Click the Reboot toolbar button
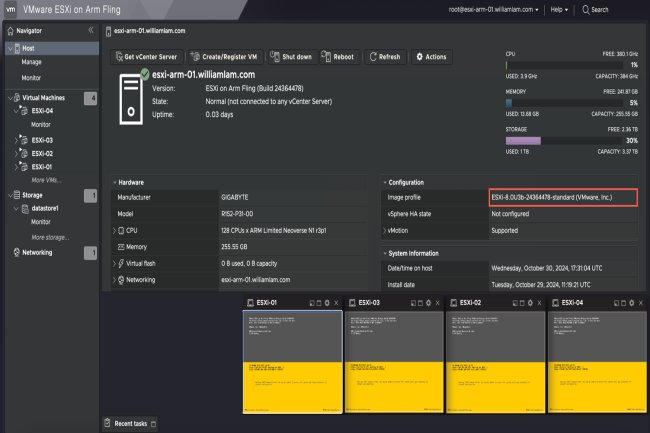 (x=339, y=57)
